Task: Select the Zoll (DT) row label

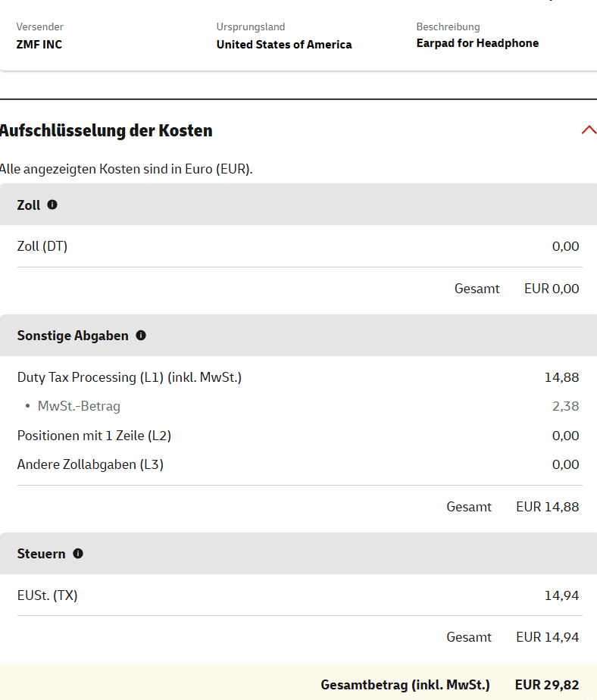Action: 42,246
